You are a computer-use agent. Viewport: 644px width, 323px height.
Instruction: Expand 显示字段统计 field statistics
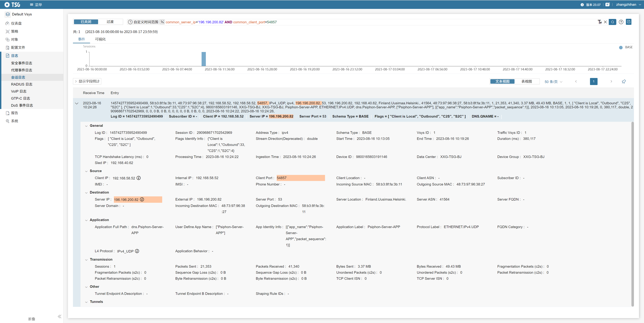87,81
